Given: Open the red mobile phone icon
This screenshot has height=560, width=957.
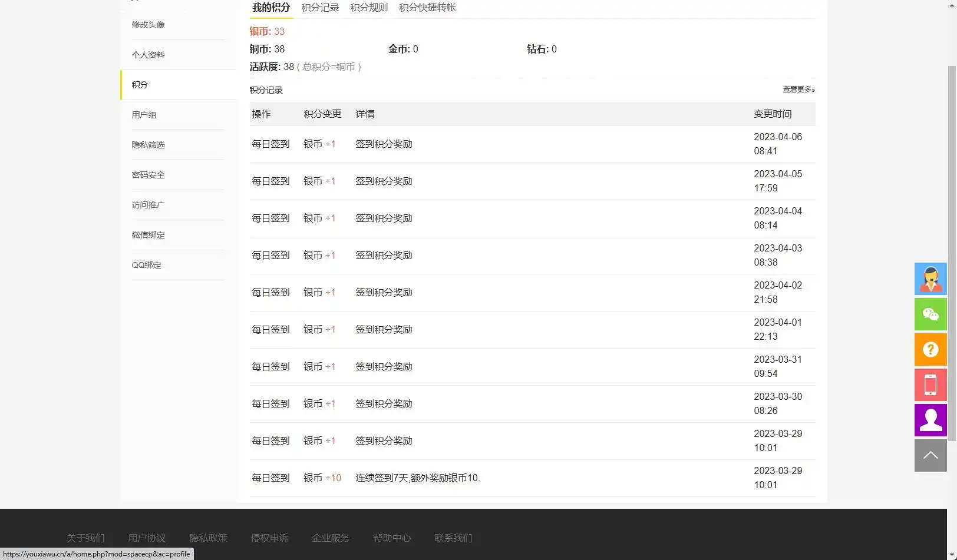Looking at the screenshot, I should click(x=930, y=385).
